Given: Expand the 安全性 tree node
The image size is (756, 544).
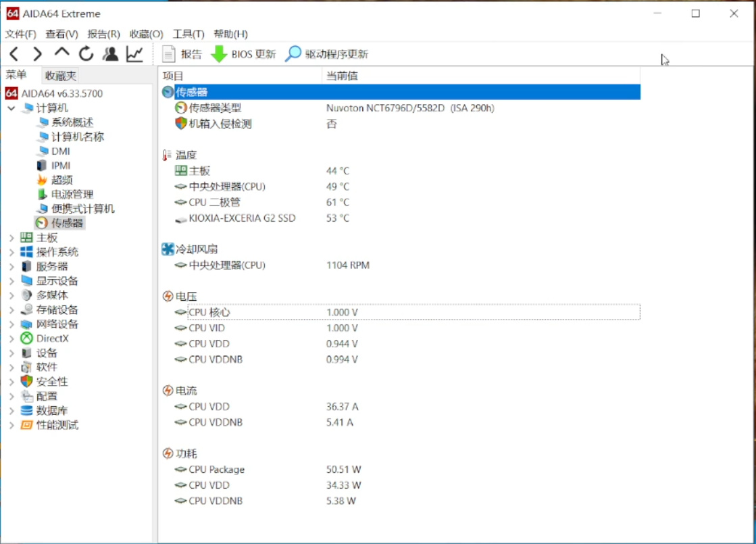Looking at the screenshot, I should [x=11, y=382].
